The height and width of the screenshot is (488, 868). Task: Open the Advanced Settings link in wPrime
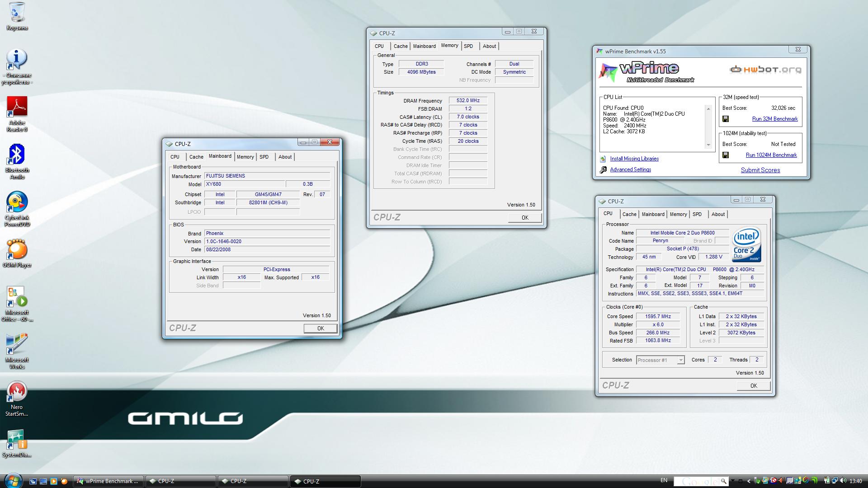(x=631, y=170)
